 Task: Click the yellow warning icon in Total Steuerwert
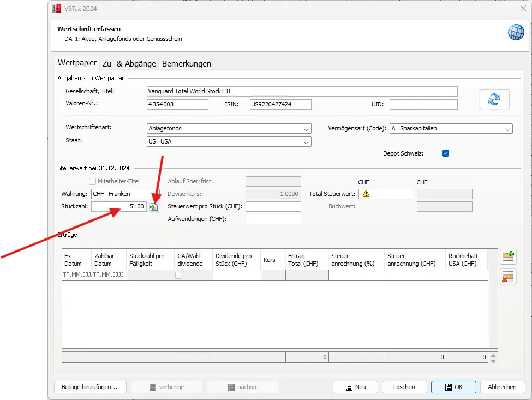tap(366, 194)
